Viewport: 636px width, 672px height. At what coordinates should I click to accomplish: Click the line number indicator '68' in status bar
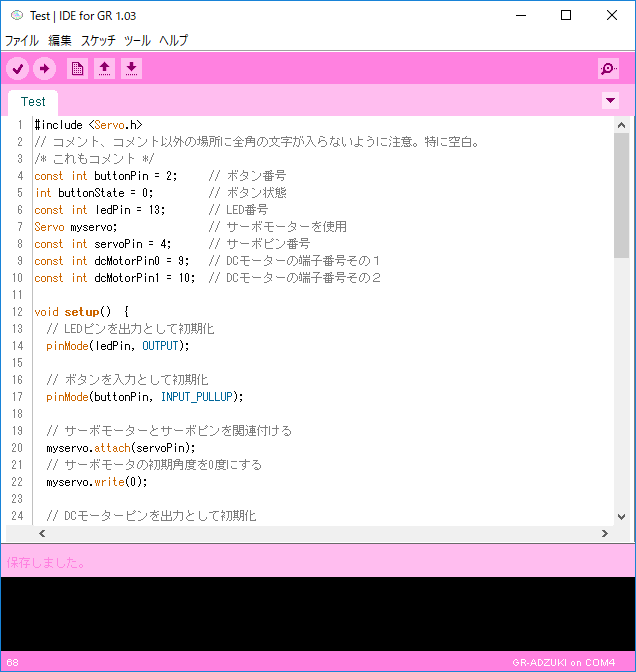click(12, 663)
